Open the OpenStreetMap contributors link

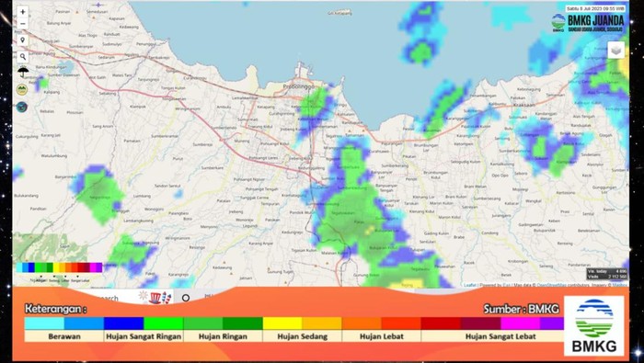(x=552, y=285)
